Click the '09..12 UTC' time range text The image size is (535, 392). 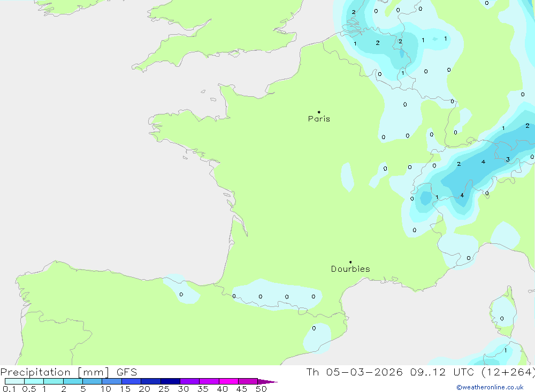pyautogui.click(x=442, y=372)
